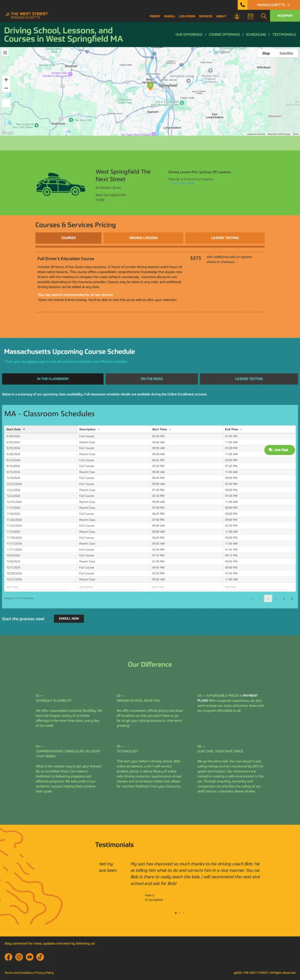Toggle fullscreen view on the map
Viewport: 300px width, 980px height.
5,53
